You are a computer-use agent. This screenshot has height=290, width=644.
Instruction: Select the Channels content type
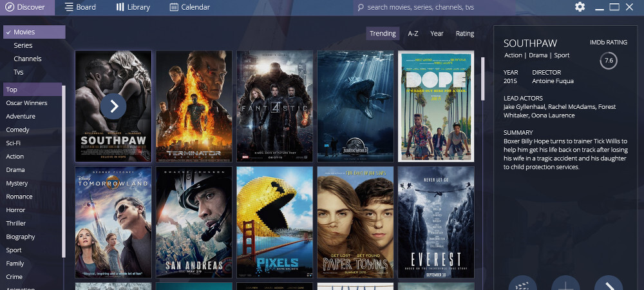pyautogui.click(x=28, y=59)
